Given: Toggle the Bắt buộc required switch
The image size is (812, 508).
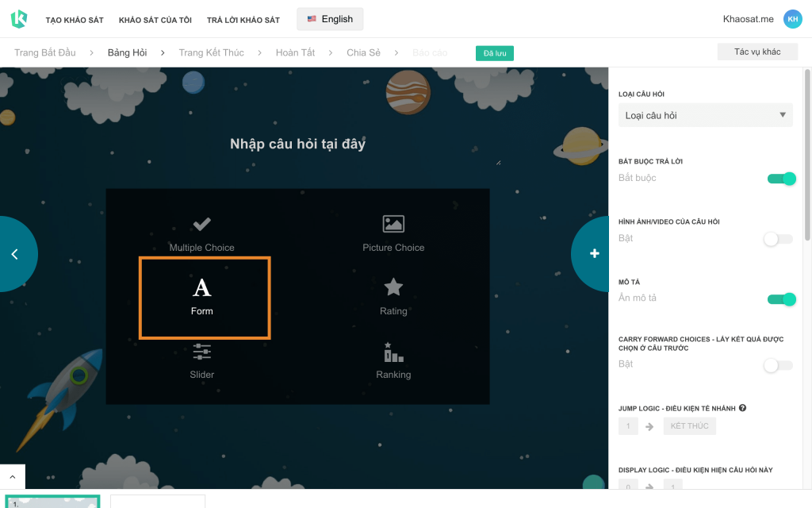Looking at the screenshot, I should click(781, 179).
